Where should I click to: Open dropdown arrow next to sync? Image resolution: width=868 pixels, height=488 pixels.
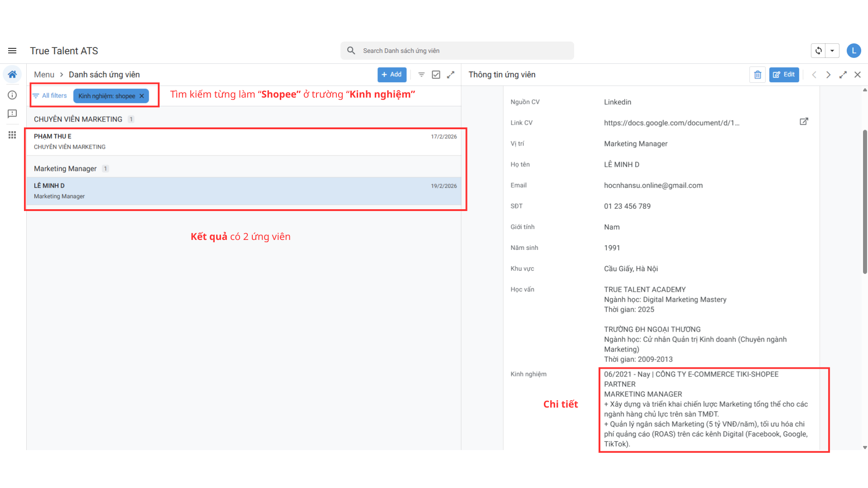832,51
